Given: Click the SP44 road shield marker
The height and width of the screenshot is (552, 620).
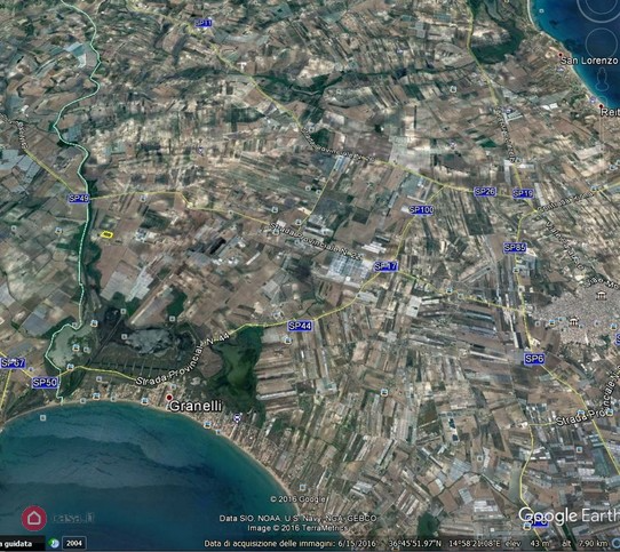Looking at the screenshot, I should [x=299, y=326].
